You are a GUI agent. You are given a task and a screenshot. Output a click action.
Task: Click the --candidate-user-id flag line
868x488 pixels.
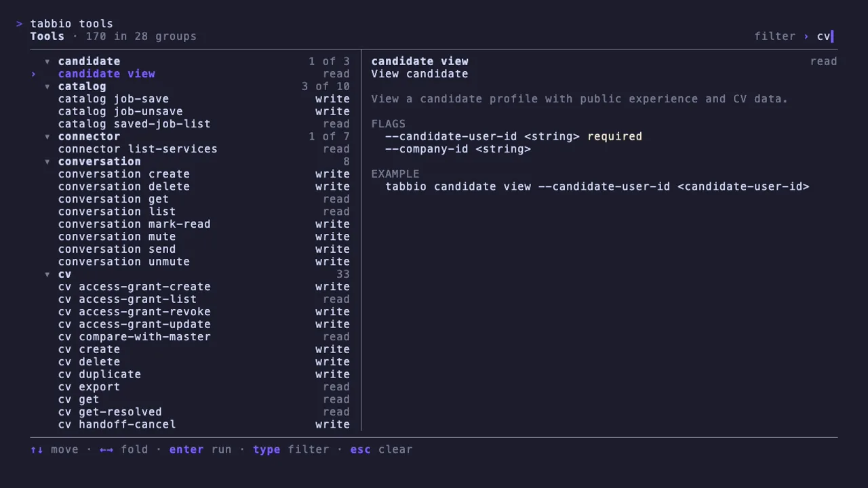click(513, 137)
